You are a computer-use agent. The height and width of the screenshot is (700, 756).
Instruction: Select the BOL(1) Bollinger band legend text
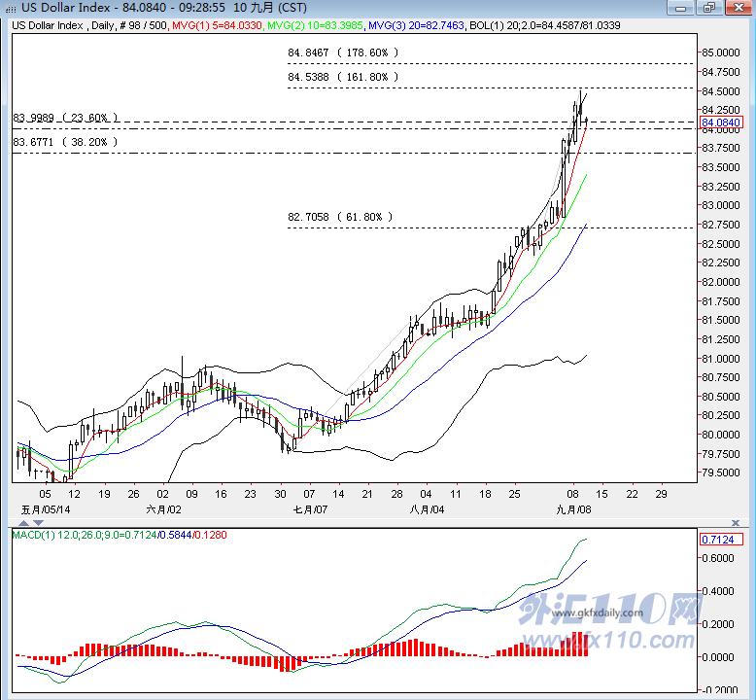545,25
